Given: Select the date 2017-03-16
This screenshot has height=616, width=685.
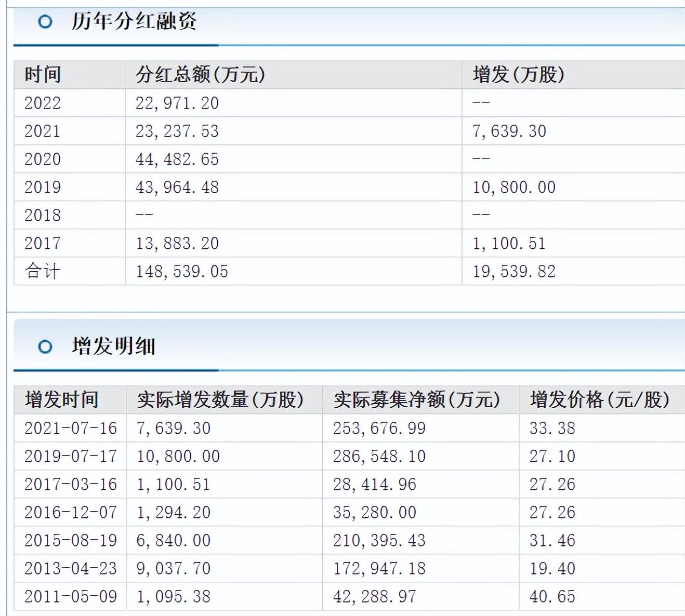Looking at the screenshot, I should (71, 484).
